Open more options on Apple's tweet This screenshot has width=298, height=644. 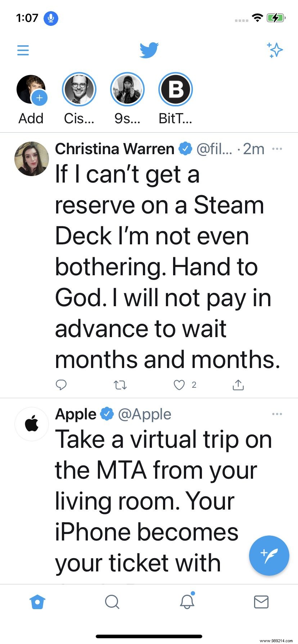[277, 414]
